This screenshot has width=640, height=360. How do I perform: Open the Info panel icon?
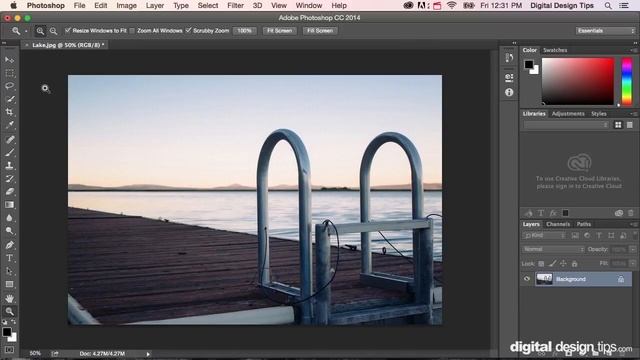coord(509,92)
